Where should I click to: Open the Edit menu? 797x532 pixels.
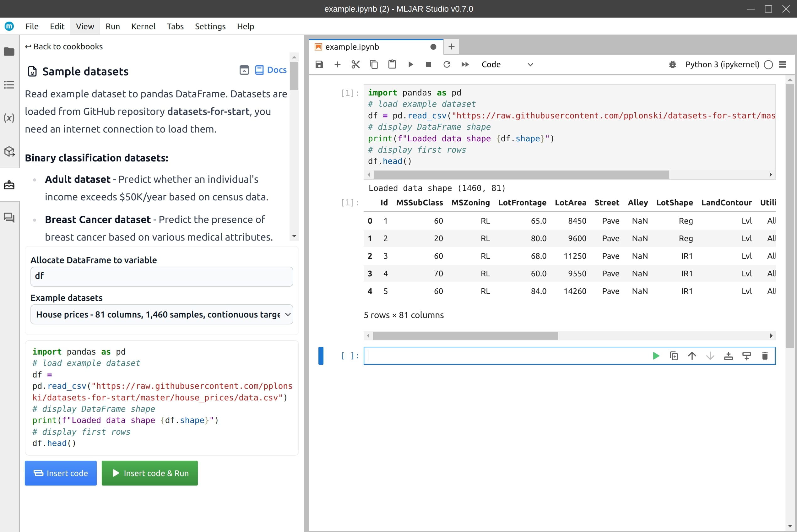pyautogui.click(x=57, y=26)
